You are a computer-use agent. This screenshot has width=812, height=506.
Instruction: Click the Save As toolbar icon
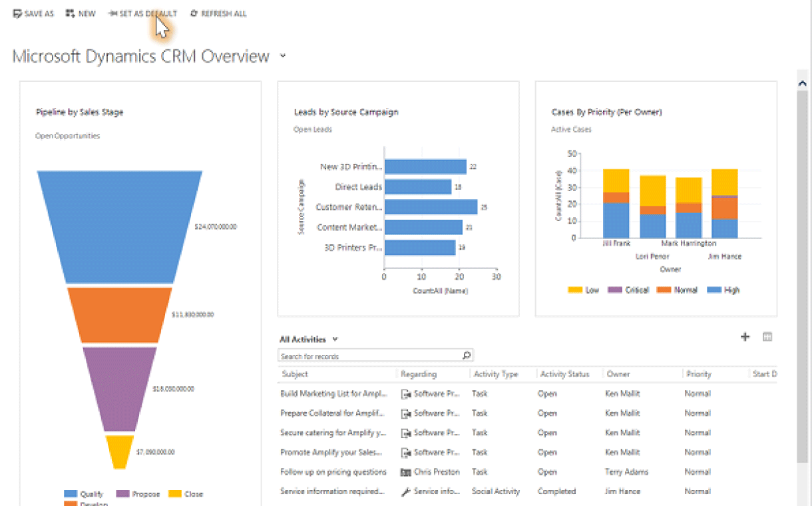[18, 13]
